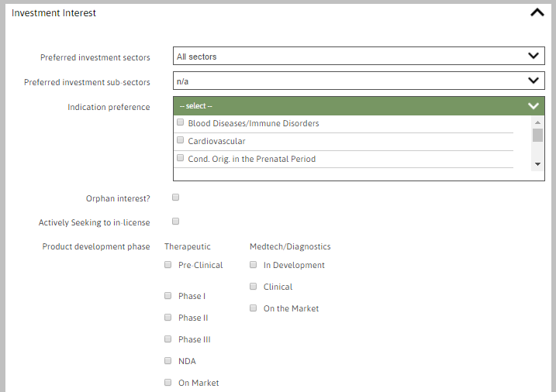Check the NDA phase option
The image size is (556, 392).
tap(168, 361)
